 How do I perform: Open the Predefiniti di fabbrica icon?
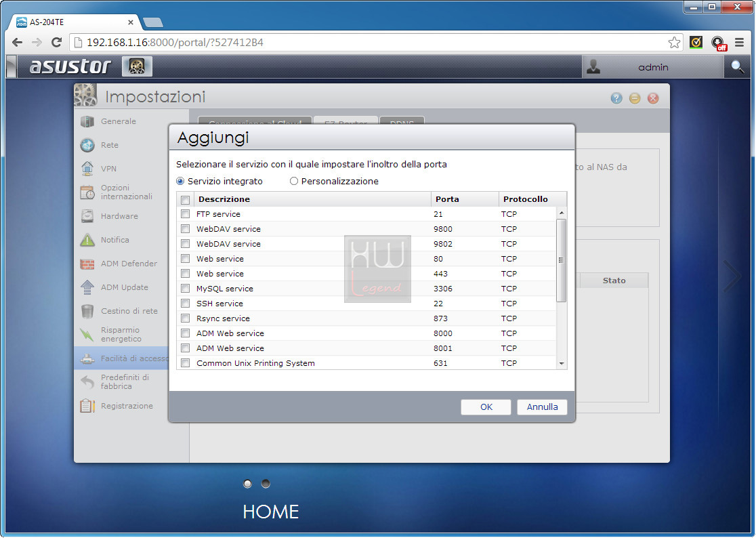coord(87,381)
